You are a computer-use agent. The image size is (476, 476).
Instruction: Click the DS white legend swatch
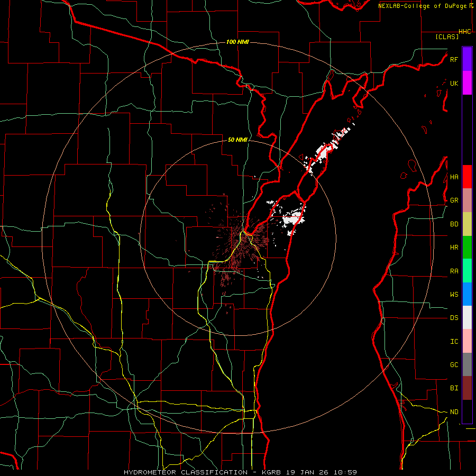click(467, 317)
